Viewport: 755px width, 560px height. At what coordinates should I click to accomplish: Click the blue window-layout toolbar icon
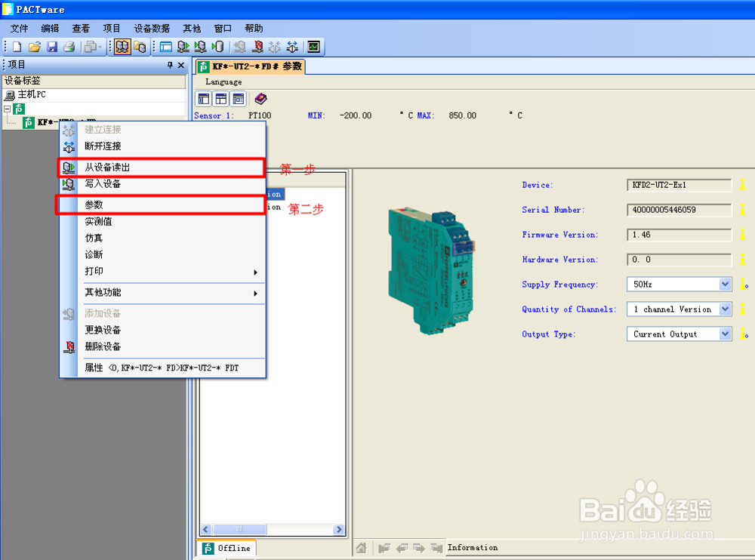[166, 47]
